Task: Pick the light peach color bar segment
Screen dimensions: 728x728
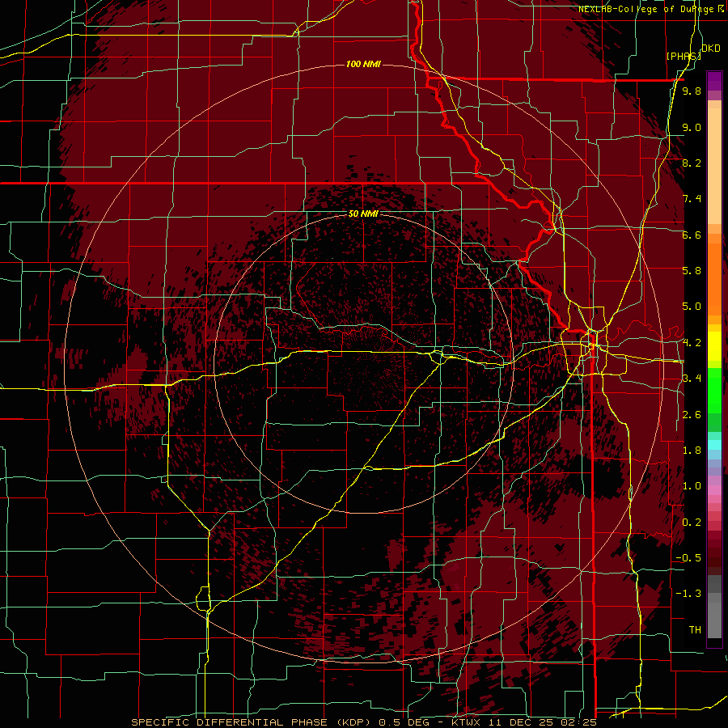Action: [714, 167]
